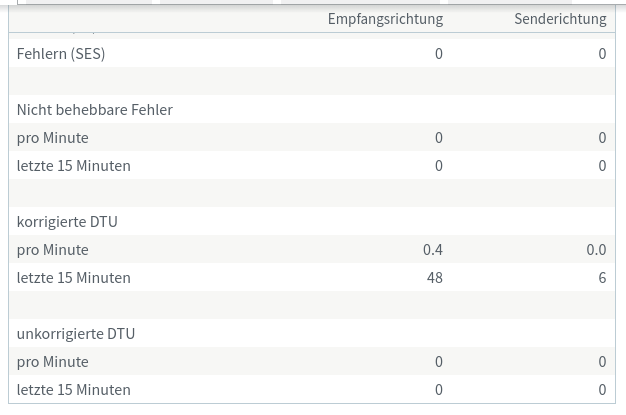Click letzte 15 Minuten under Nicht behebbare Fehler
This screenshot has width=626, height=415.
[73, 165]
